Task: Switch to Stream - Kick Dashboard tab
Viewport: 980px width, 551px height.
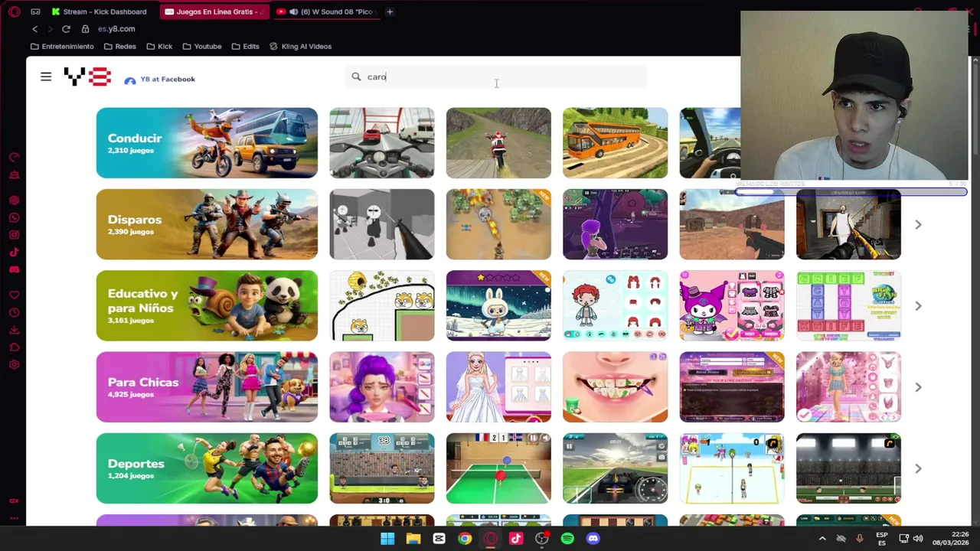Action: pos(100,11)
